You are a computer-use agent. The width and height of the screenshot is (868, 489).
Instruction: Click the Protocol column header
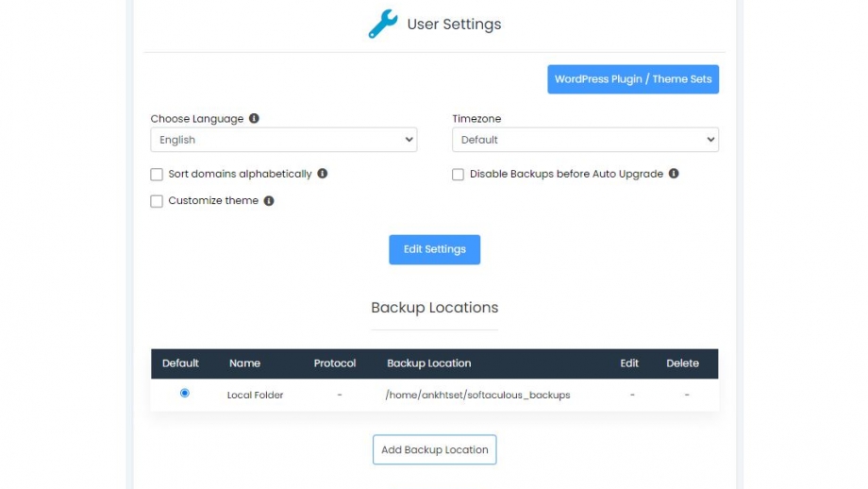[335, 363]
